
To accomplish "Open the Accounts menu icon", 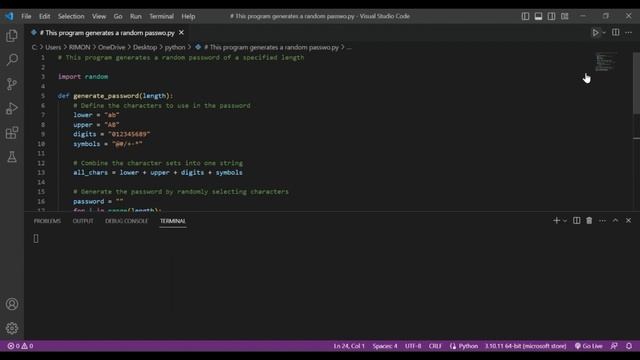I will tap(12, 304).
